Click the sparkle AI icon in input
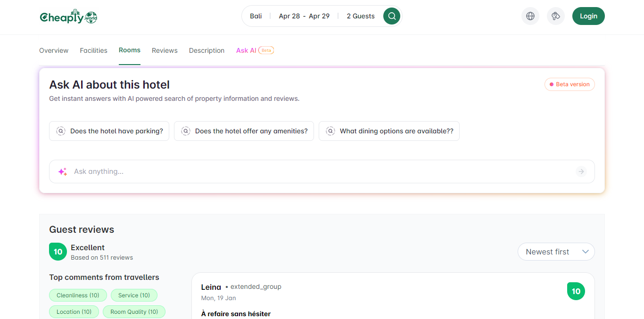The width and height of the screenshot is (644, 319). [x=62, y=172]
